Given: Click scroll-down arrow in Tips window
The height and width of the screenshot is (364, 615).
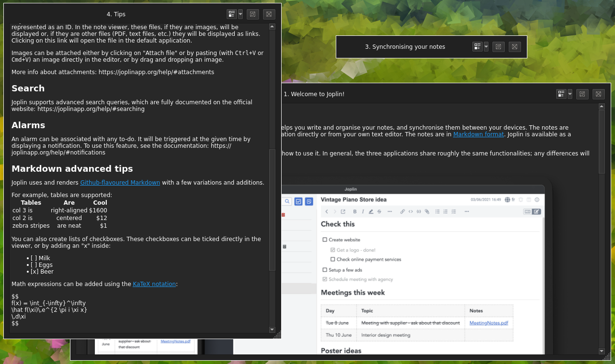Looking at the screenshot, I should click(x=272, y=330).
